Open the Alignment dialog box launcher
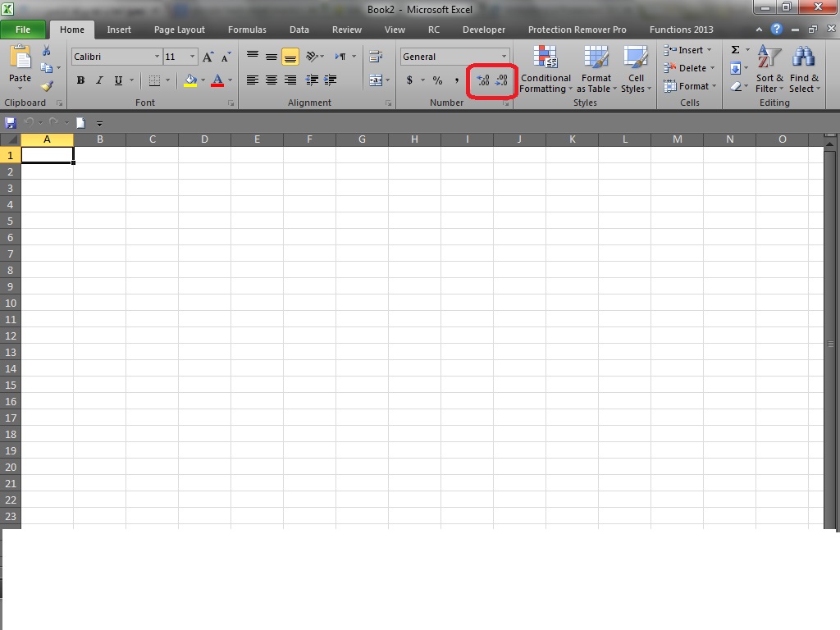This screenshot has width=840, height=630. click(388, 103)
